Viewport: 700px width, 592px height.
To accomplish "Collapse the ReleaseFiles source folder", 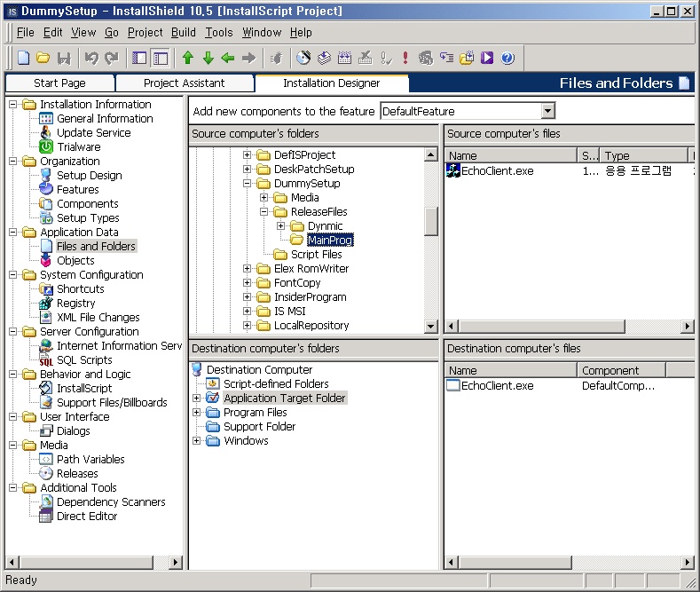I will [x=263, y=212].
